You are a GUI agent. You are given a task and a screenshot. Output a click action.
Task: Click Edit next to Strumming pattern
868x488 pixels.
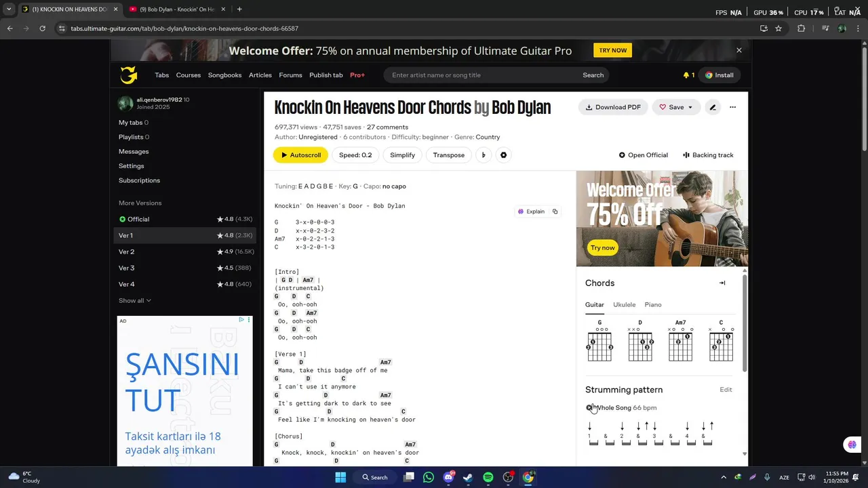pyautogui.click(x=726, y=390)
